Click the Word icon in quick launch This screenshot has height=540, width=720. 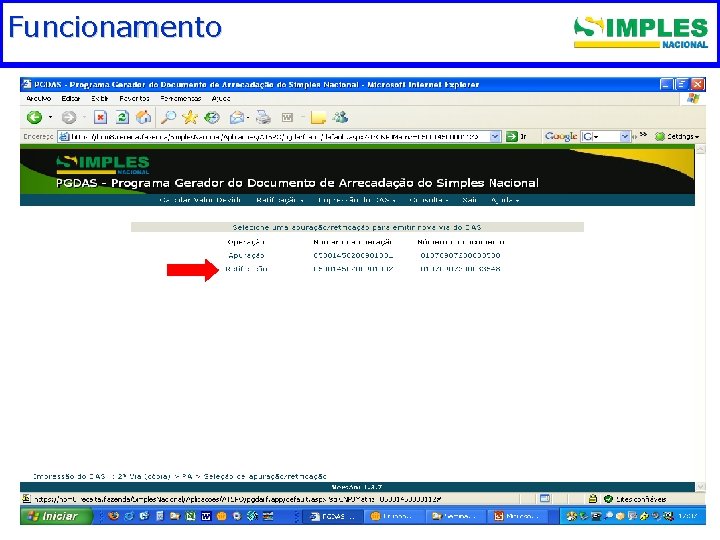click(206, 516)
